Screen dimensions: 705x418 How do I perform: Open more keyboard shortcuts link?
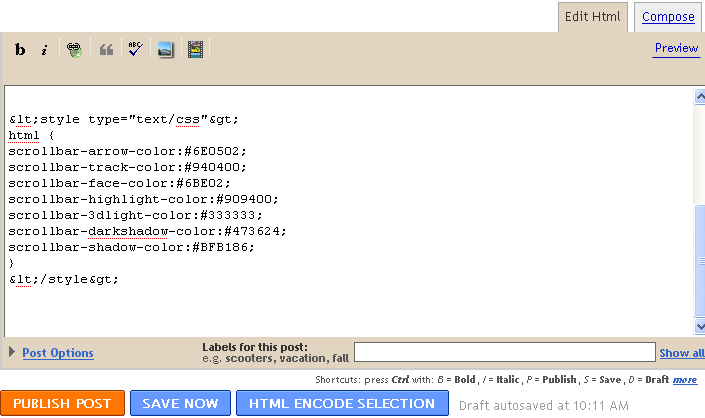[x=685, y=380]
